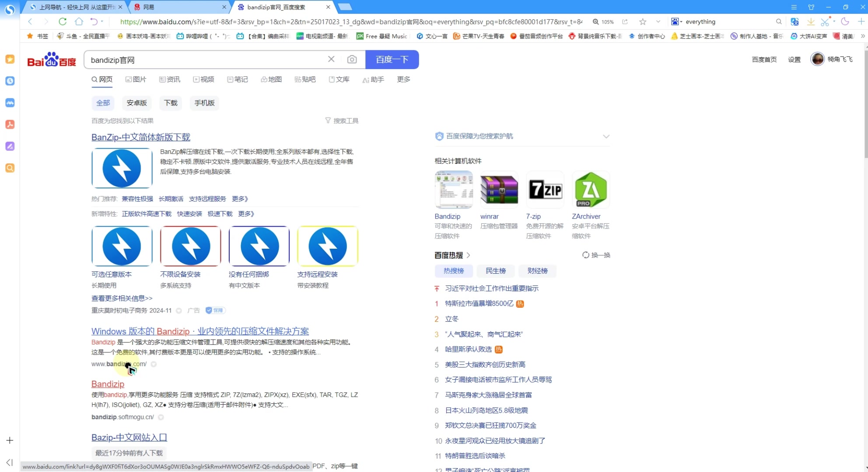Open the page translate icon
This screenshot has height=472, width=868.
[x=795, y=22]
